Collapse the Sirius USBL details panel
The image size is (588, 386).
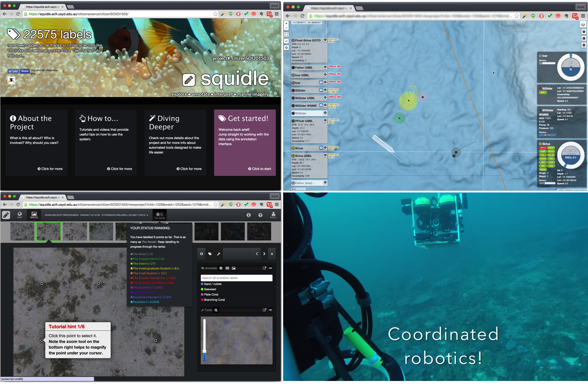325,155
